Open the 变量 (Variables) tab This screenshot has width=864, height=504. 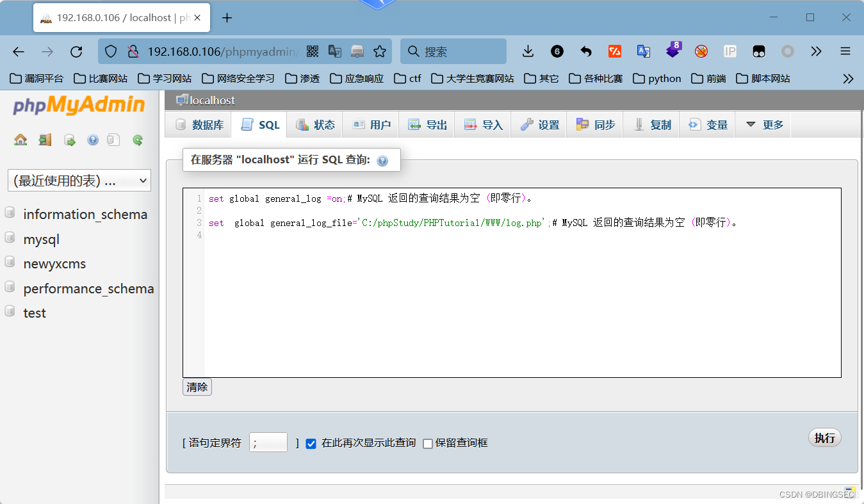coord(707,125)
